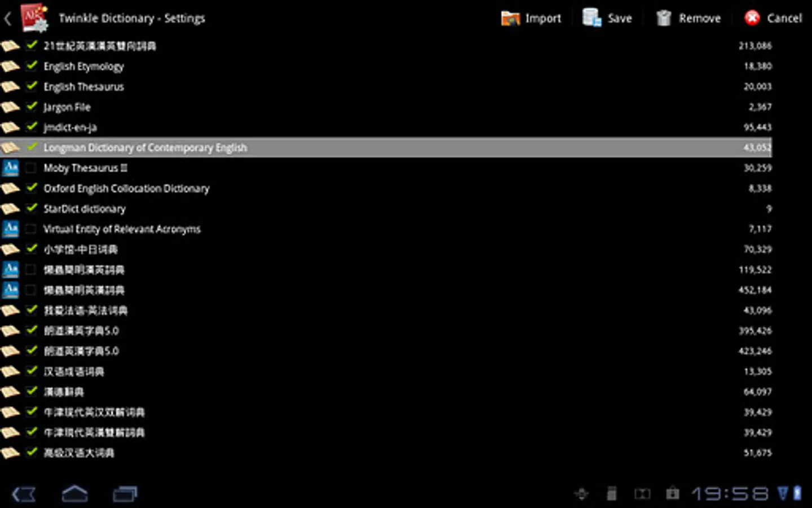Click book icon in the 70,329 row

click(10, 249)
